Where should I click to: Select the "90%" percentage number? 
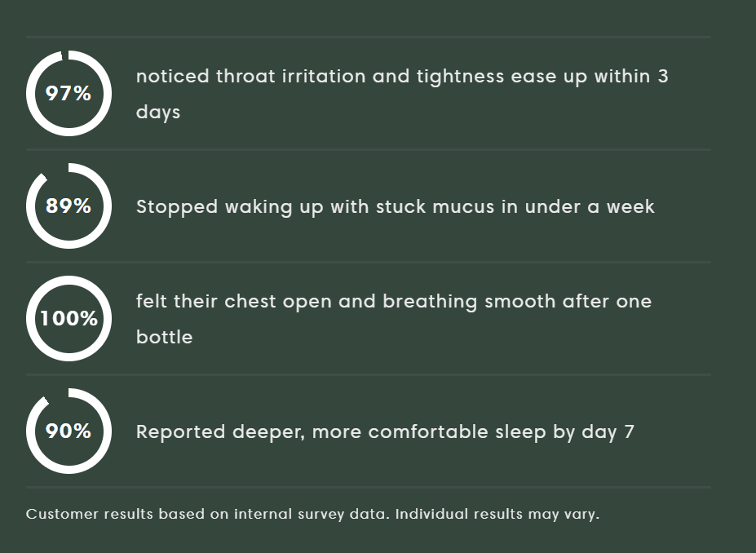(69, 431)
